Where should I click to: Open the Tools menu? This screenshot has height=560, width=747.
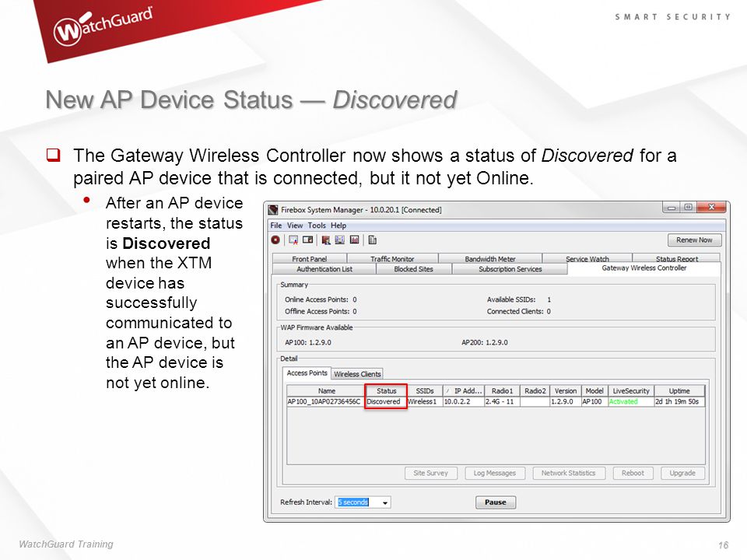point(317,226)
